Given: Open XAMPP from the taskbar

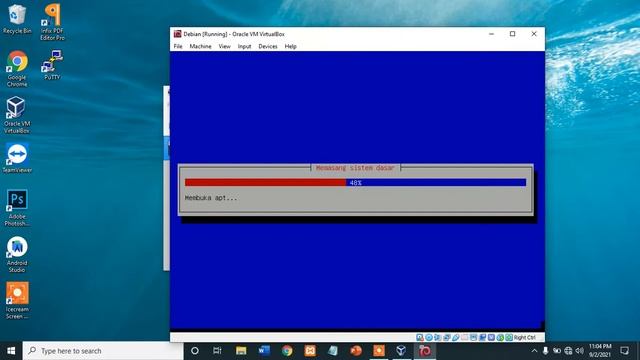Looking at the screenshot, I should (x=310, y=351).
